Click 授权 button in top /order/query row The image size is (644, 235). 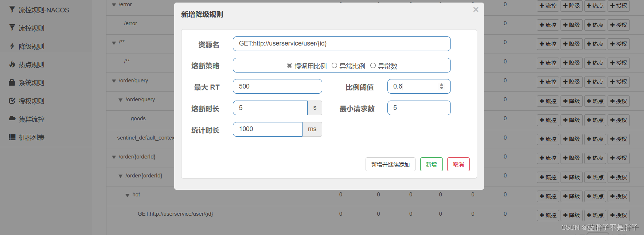click(x=618, y=82)
